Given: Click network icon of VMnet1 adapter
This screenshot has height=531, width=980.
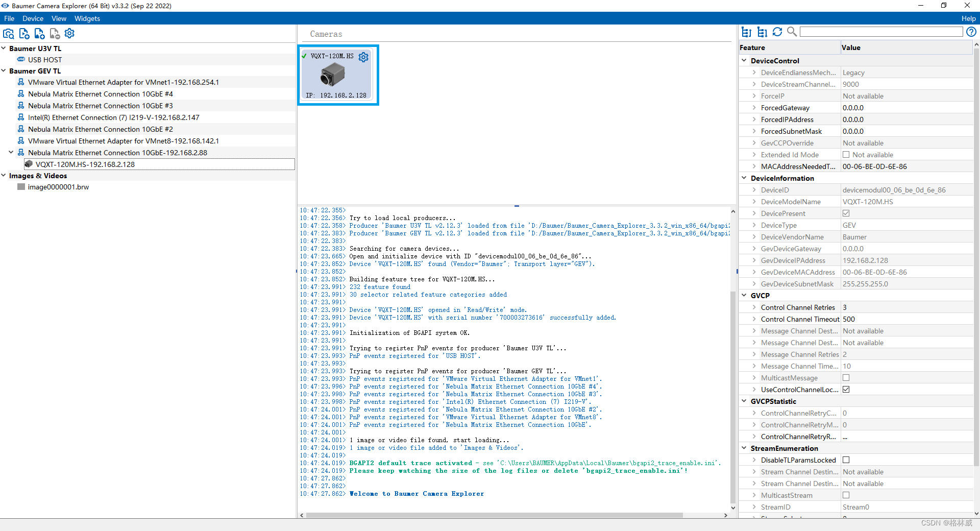Looking at the screenshot, I should click(x=21, y=82).
